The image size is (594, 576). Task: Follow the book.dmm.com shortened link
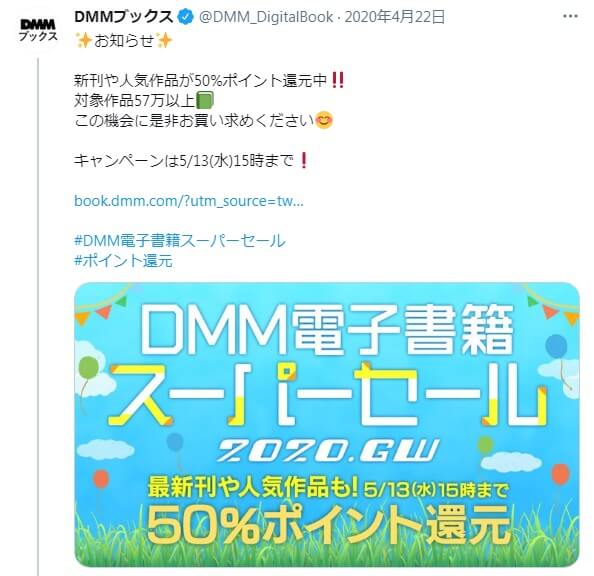[x=189, y=201]
